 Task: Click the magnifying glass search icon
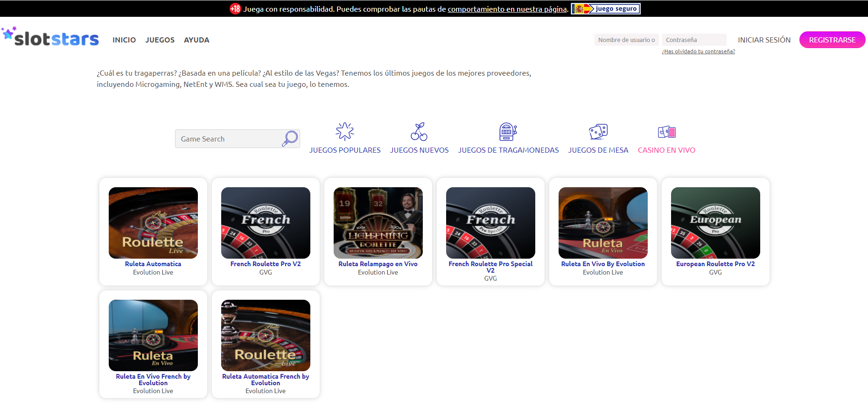[290, 139]
